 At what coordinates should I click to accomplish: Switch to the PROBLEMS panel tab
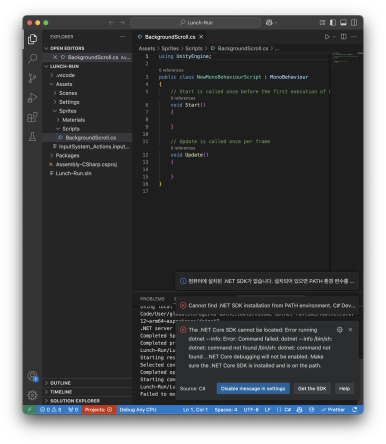[152, 299]
